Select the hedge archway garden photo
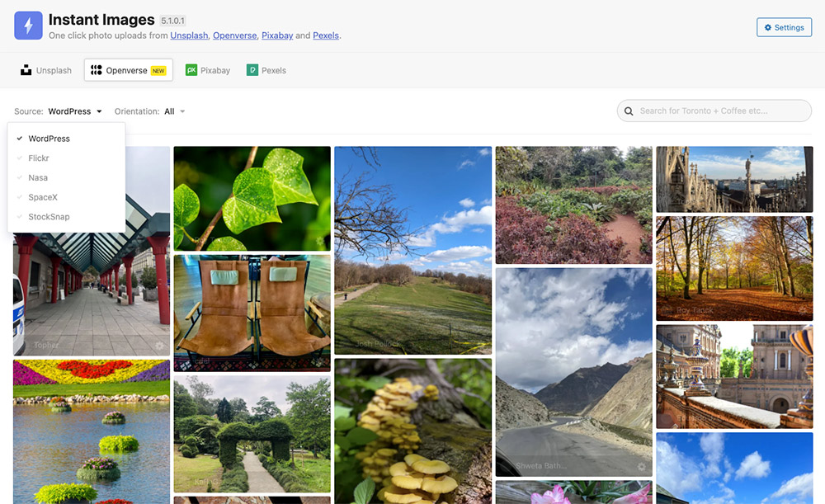The width and height of the screenshot is (825, 504). click(x=252, y=434)
